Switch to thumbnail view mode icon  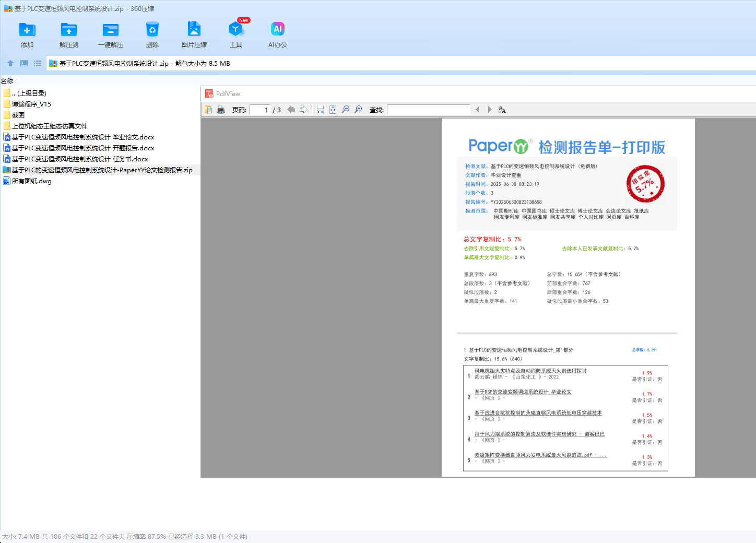[x=24, y=63]
